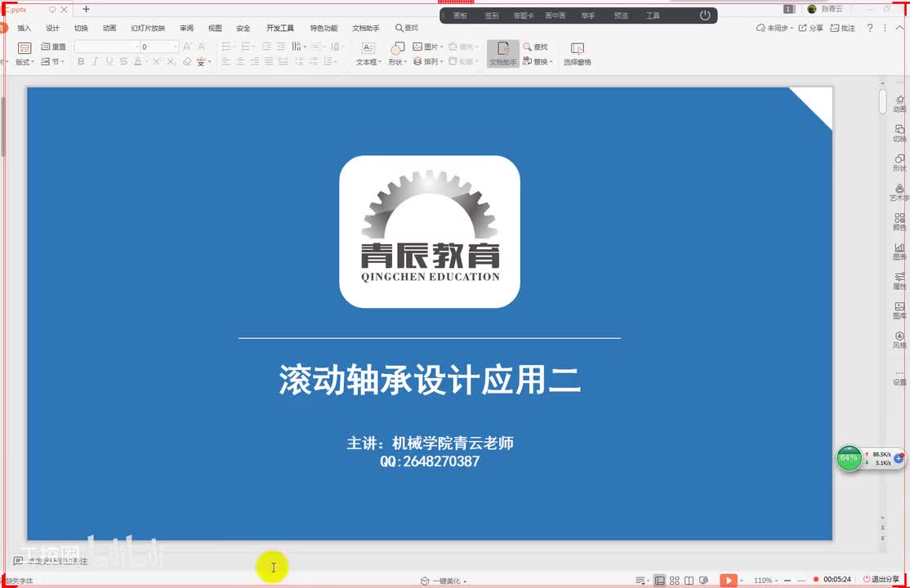Toggle superscript formatting
The width and height of the screenshot is (910, 588).
pos(156,61)
